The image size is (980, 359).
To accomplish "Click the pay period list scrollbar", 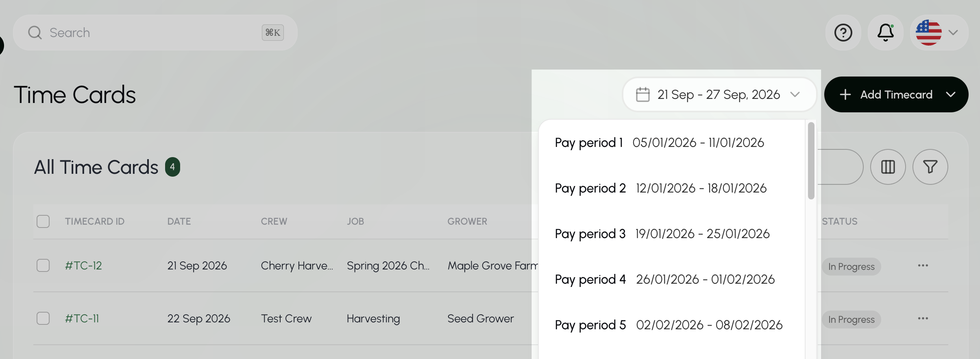I will pyautogui.click(x=811, y=161).
